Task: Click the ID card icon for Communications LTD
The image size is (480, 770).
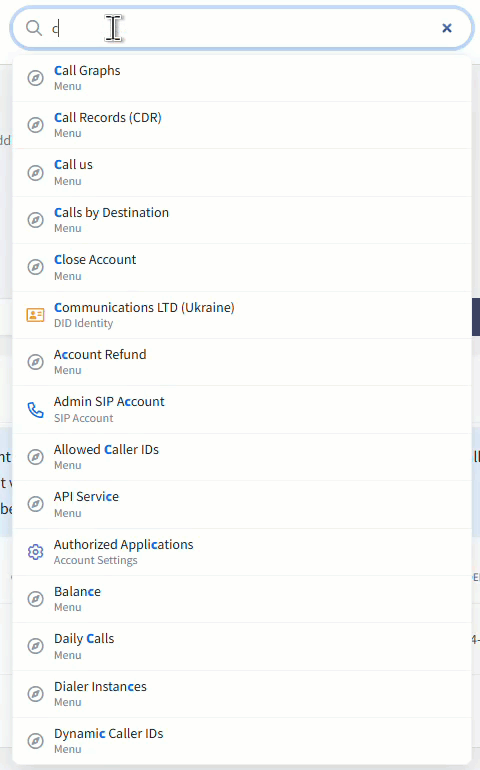Action: pyautogui.click(x=35, y=315)
